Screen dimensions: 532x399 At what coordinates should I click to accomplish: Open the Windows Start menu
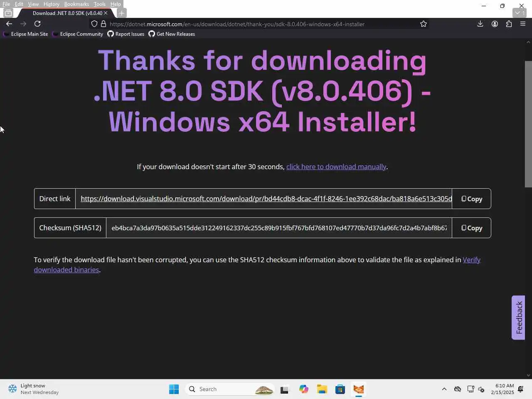pyautogui.click(x=174, y=389)
